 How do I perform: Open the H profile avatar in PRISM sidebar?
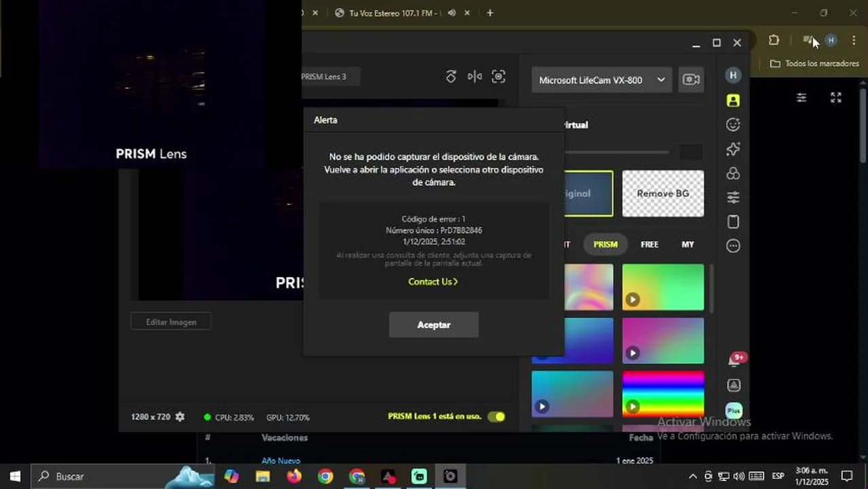(x=733, y=75)
